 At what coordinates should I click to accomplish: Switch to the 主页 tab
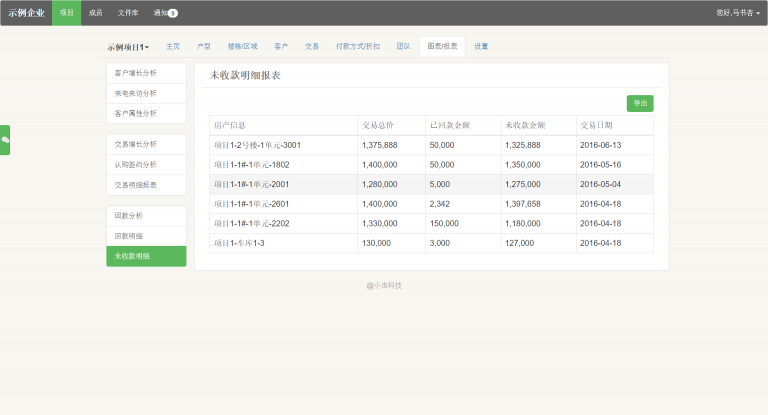(173, 46)
